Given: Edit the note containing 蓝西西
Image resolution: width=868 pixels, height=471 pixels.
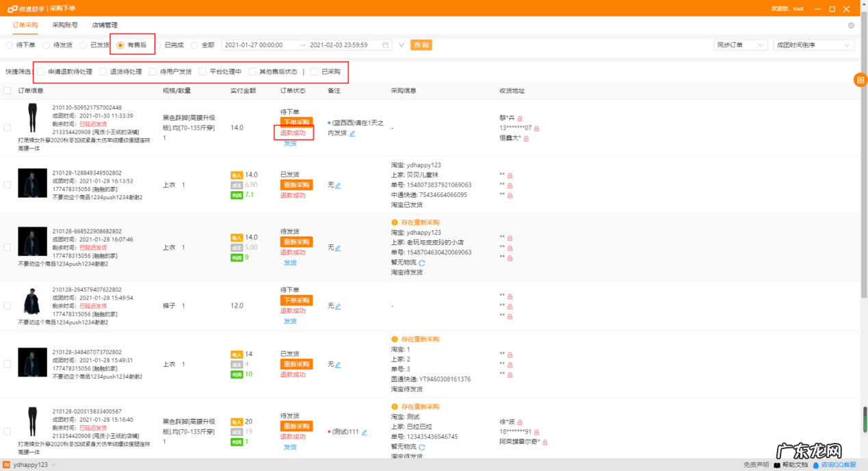Looking at the screenshot, I should (x=352, y=133).
